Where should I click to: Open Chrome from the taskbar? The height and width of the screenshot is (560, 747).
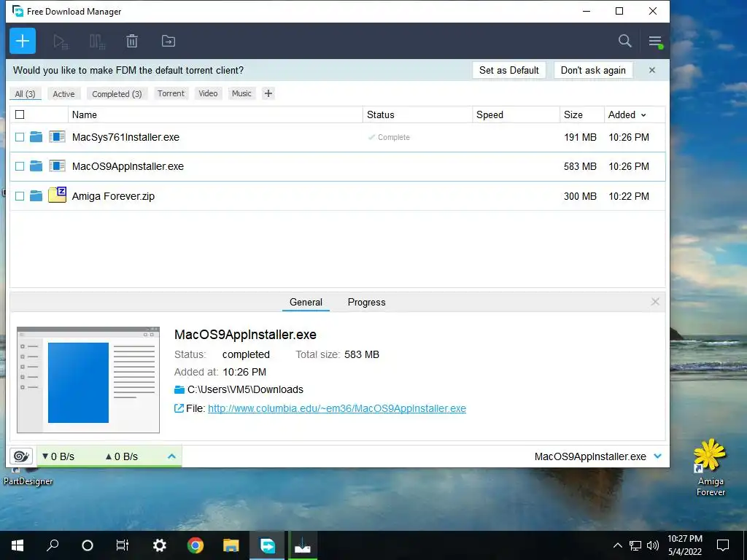click(x=196, y=545)
